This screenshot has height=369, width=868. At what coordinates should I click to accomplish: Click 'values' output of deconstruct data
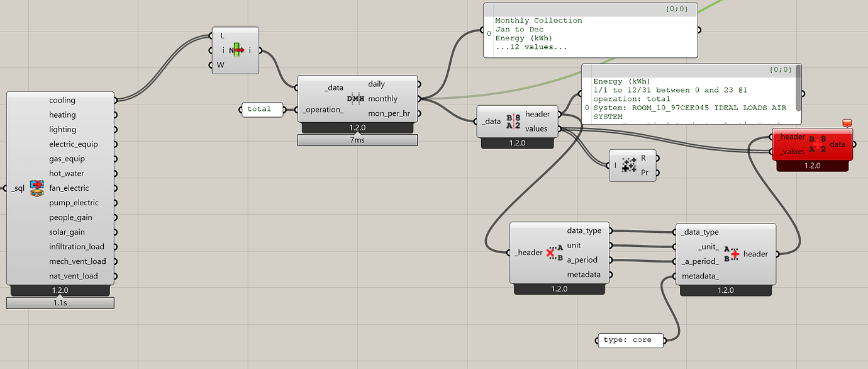537,128
